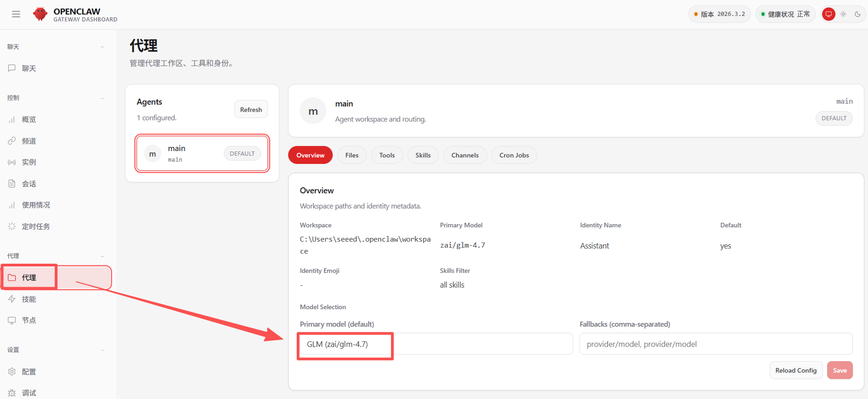868x399 pixels.
Task: Open 配置 settings gear item
Action: [29, 372]
